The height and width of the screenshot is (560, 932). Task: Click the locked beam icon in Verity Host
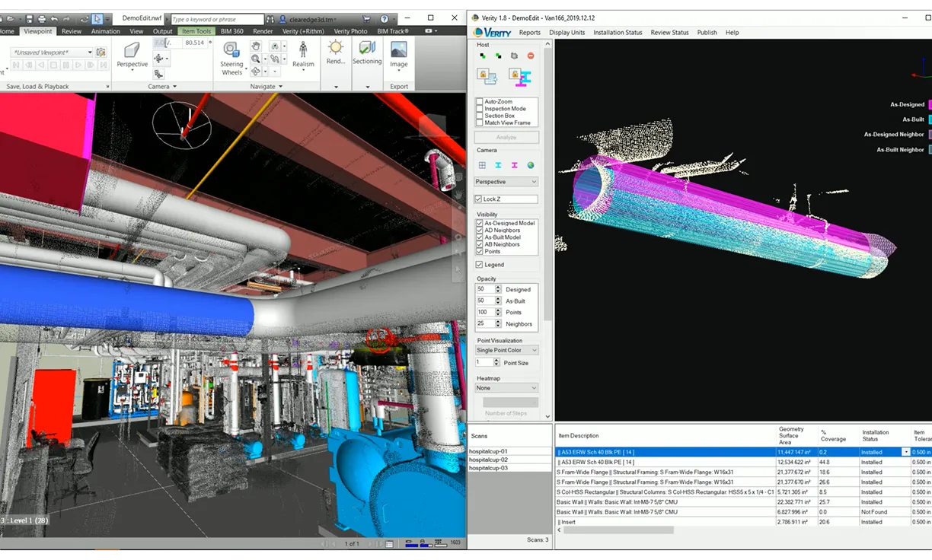tap(520, 75)
